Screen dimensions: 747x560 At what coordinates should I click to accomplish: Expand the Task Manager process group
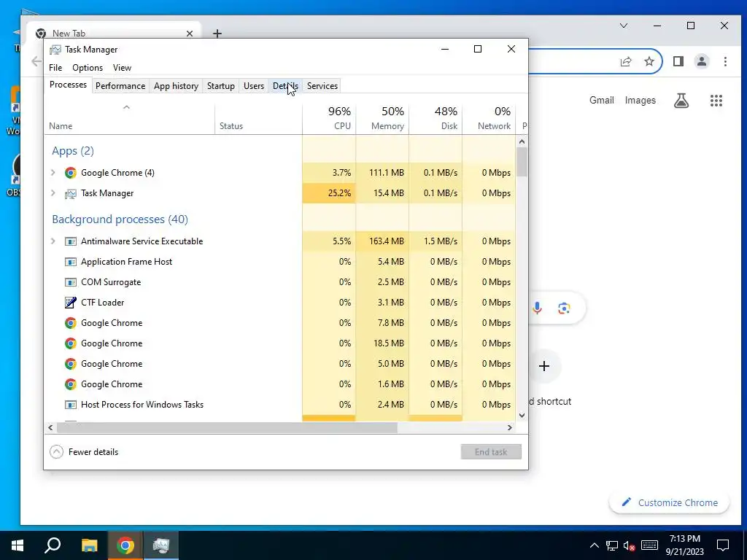tap(53, 193)
